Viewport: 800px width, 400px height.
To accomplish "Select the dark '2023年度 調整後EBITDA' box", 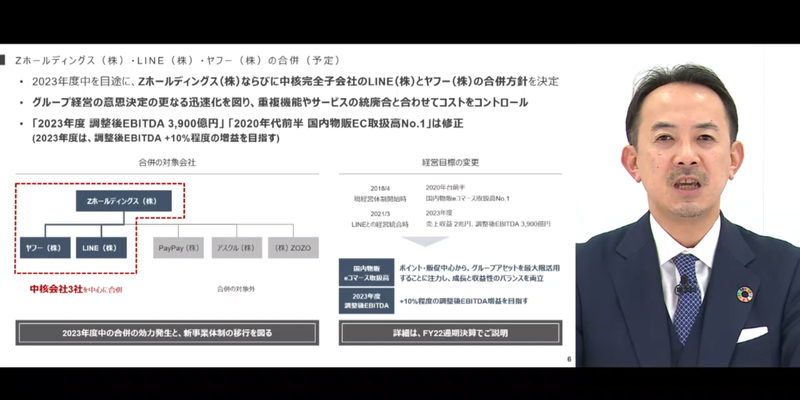I will tap(366, 301).
